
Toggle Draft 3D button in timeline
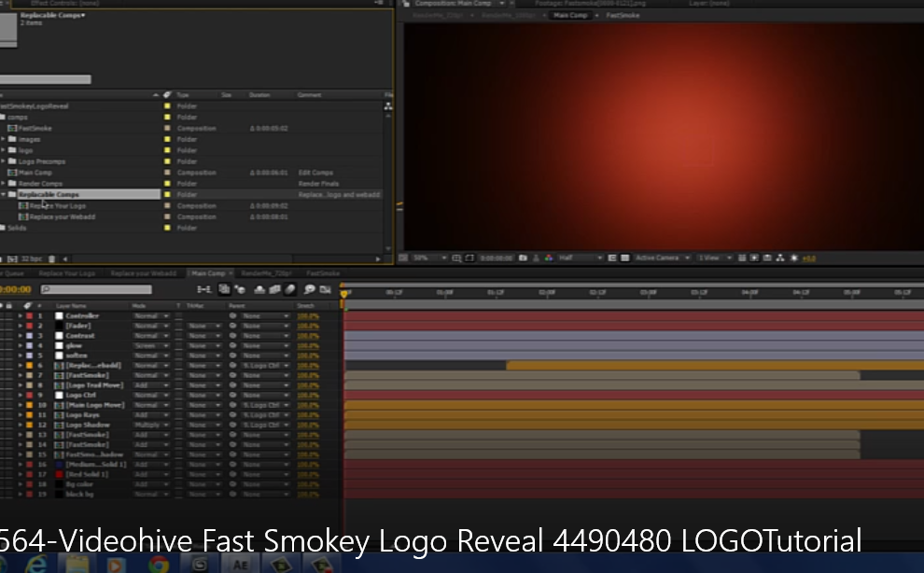coord(240,289)
